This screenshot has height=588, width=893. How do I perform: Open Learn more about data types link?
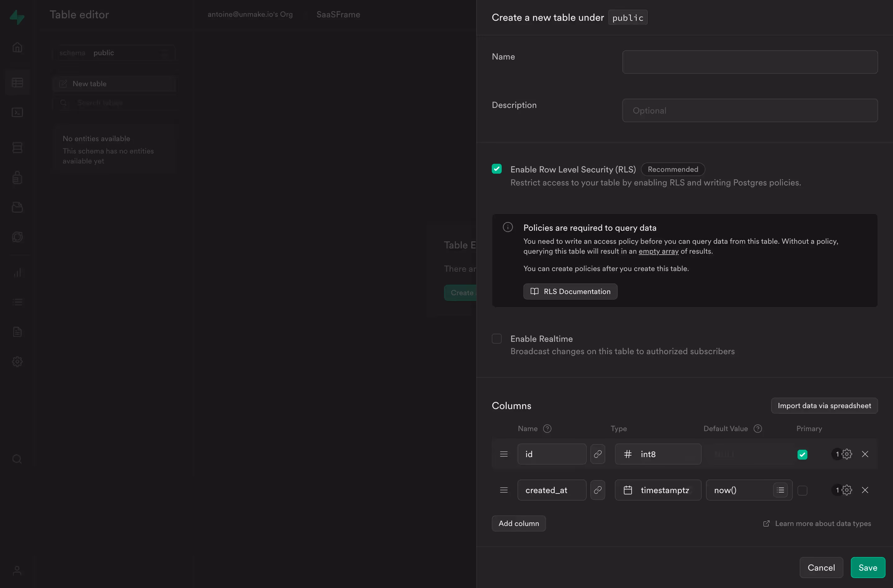click(823, 523)
